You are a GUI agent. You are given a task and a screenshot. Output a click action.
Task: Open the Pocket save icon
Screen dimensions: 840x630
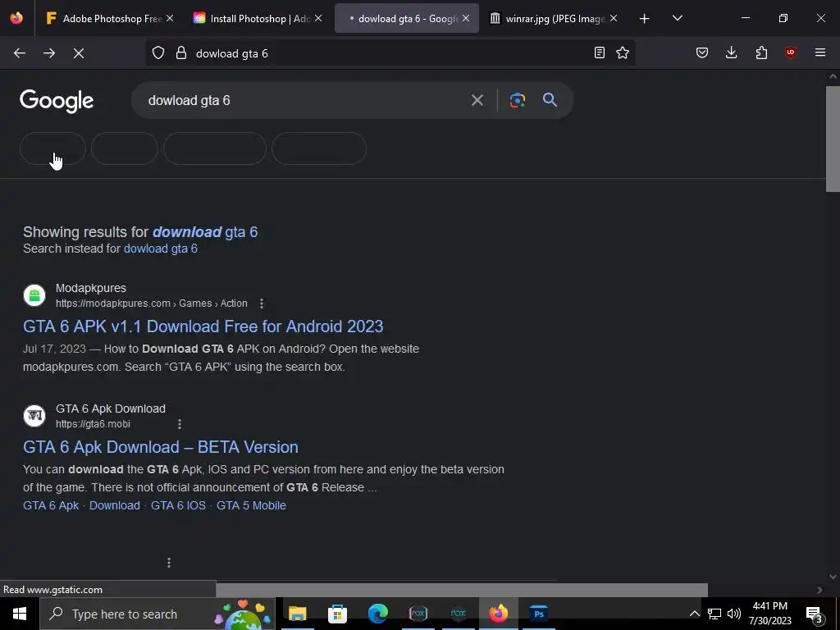tap(702, 53)
